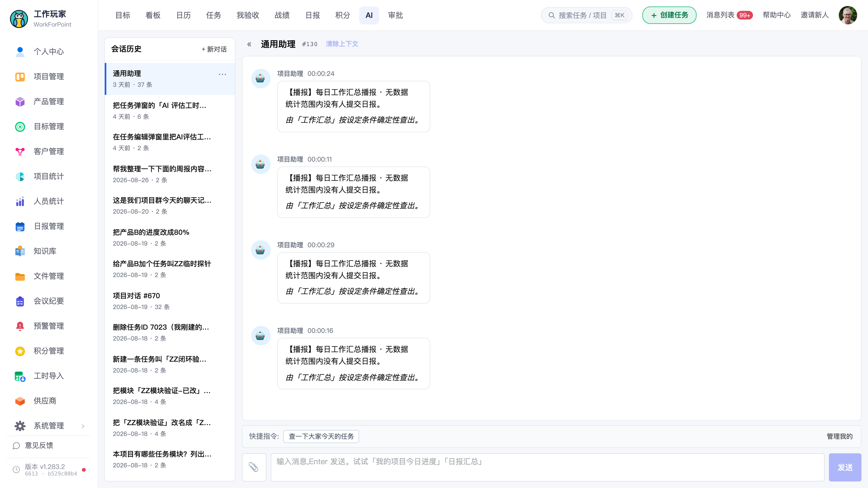Viewport: 868px width, 488px height.
Task: Open 客户管理 from the sidebar
Action: (49, 152)
